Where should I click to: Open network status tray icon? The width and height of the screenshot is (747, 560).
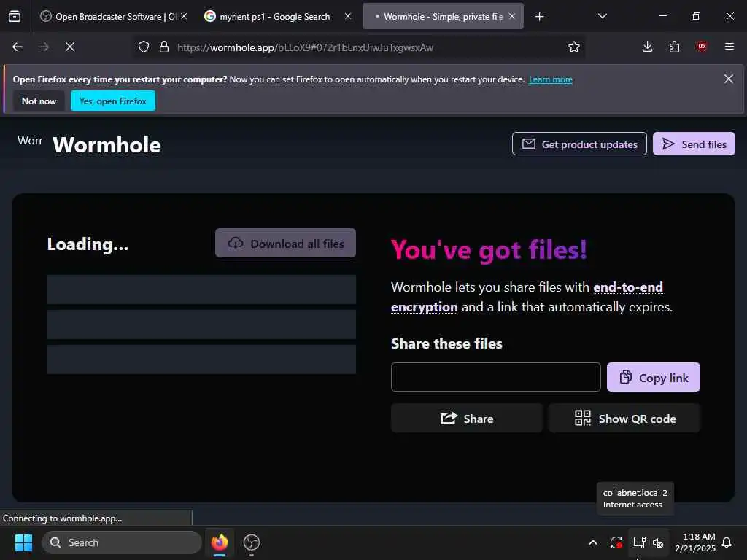coord(639,542)
